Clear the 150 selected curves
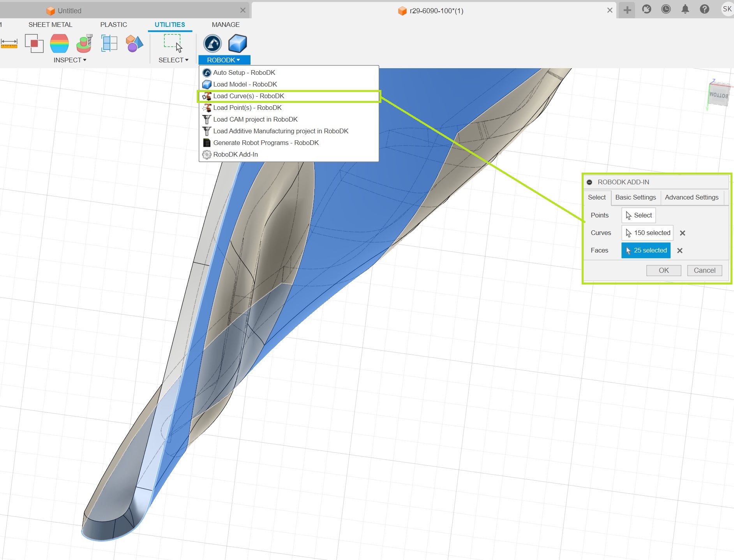Viewport: 734px width, 560px height. (x=683, y=233)
